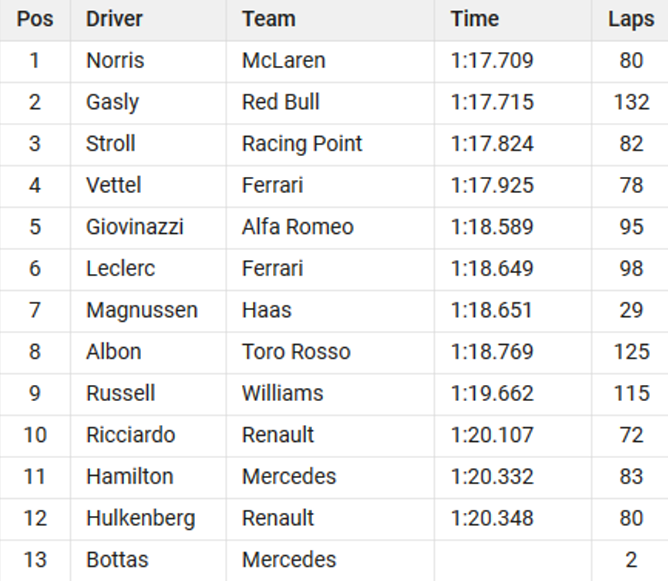This screenshot has height=581, width=668.
Task: Click the Team column header
Action: click(x=268, y=19)
